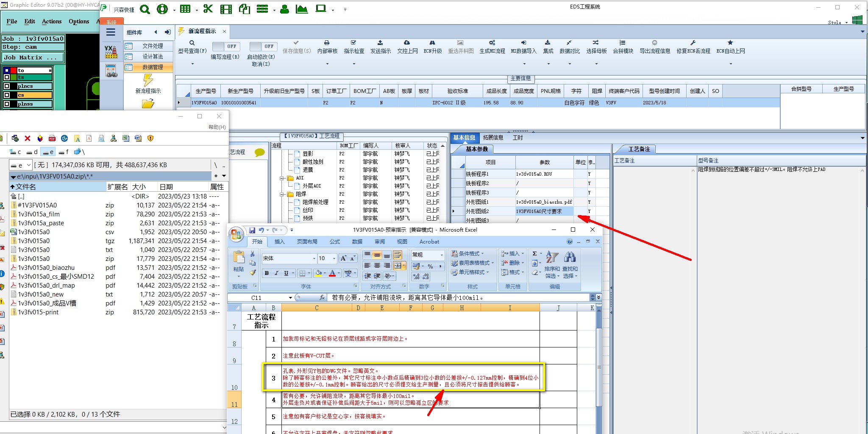
Task: Click the AutoSum sigma icon in Excel
Action: [535, 254]
